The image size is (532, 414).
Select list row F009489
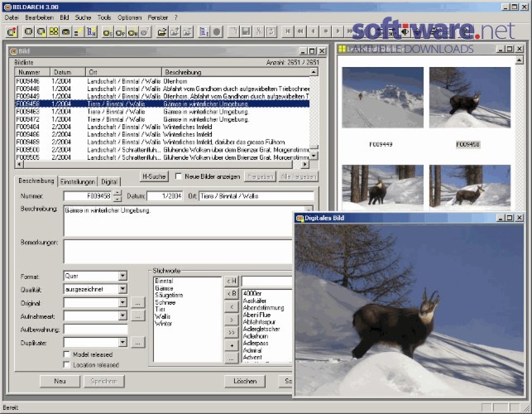[162, 142]
